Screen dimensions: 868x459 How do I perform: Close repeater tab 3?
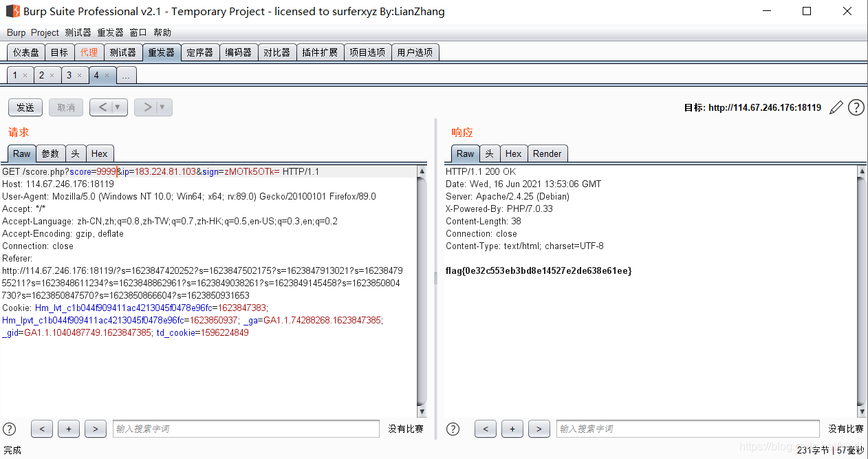point(79,76)
